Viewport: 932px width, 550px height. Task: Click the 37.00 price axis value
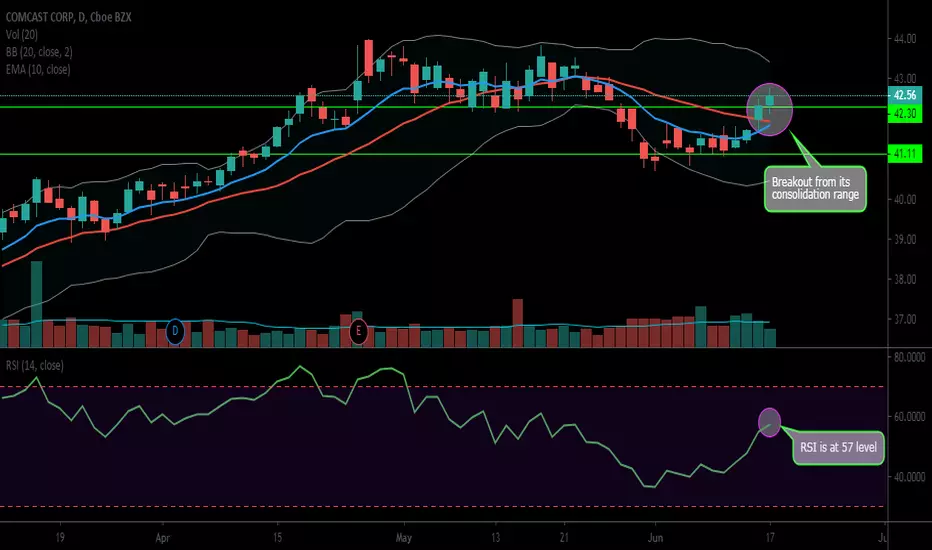[905, 319]
